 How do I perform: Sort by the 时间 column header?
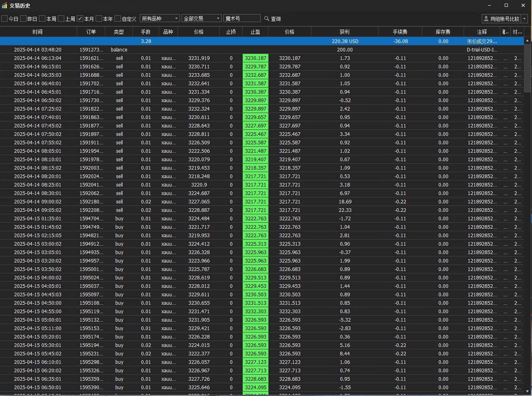pos(38,32)
